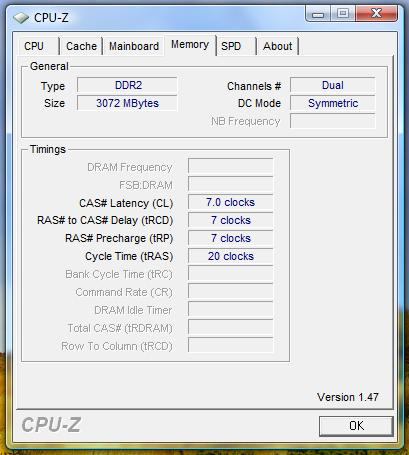The width and height of the screenshot is (409, 455).
Task: Click the RAS# Precharge (tRP) value field
Action: pos(231,238)
